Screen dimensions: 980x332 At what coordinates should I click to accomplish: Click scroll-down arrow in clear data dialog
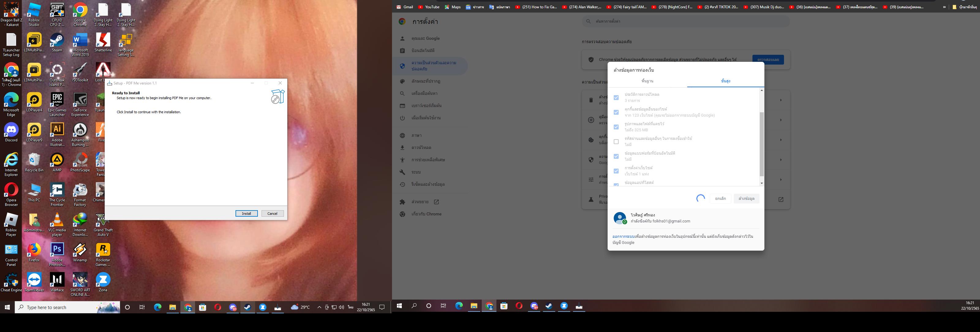[761, 183]
